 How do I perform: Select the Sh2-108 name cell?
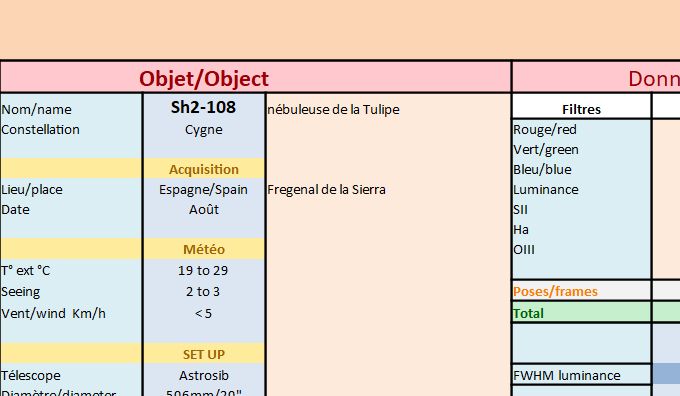click(x=203, y=107)
